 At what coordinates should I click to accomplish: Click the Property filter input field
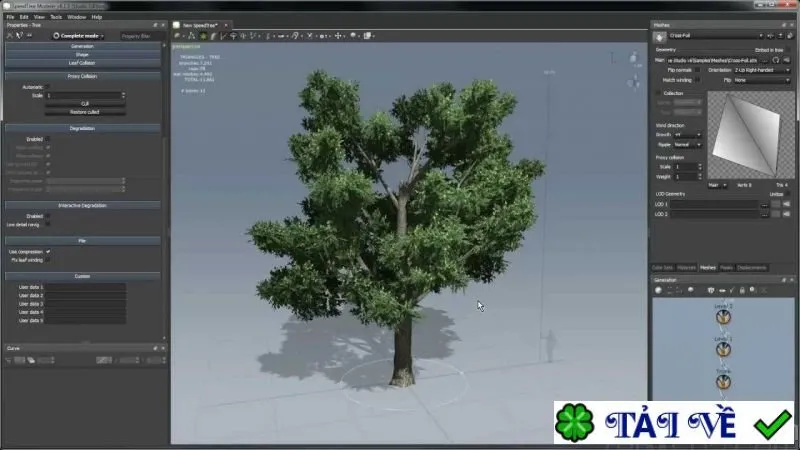141,36
